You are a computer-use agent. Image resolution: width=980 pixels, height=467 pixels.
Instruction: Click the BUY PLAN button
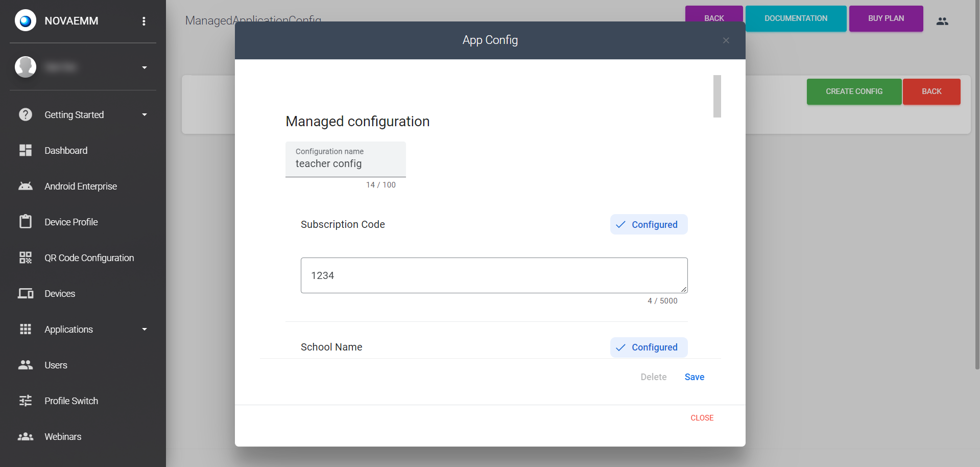pos(886,18)
